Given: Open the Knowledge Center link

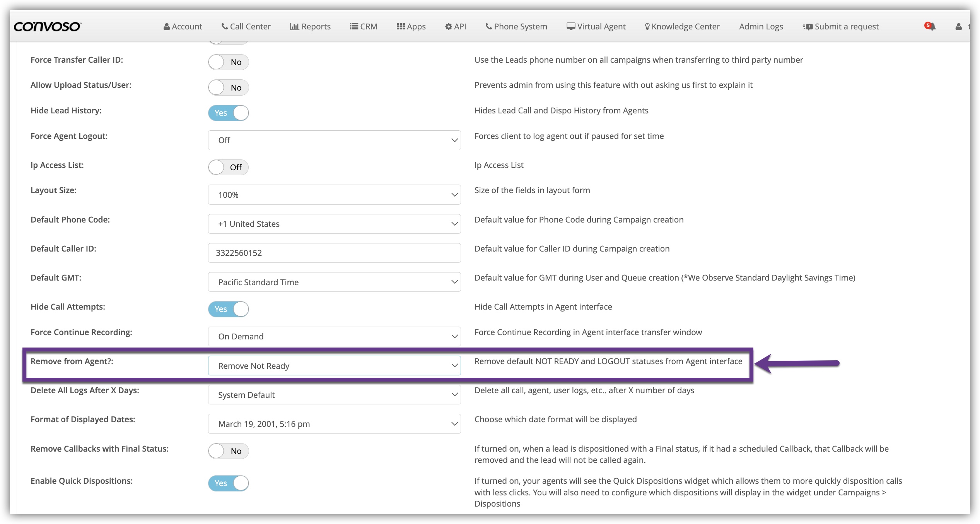Looking at the screenshot, I should (x=682, y=26).
